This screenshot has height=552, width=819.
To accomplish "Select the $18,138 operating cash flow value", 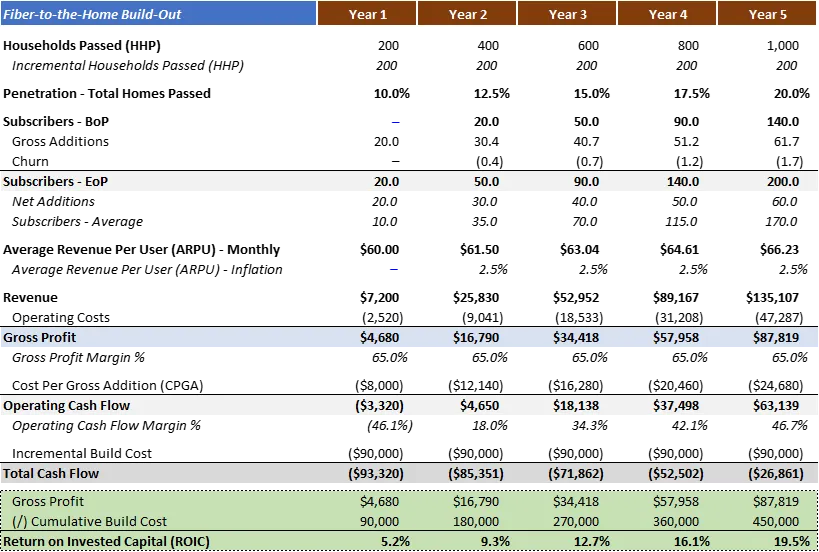I will (x=576, y=406).
